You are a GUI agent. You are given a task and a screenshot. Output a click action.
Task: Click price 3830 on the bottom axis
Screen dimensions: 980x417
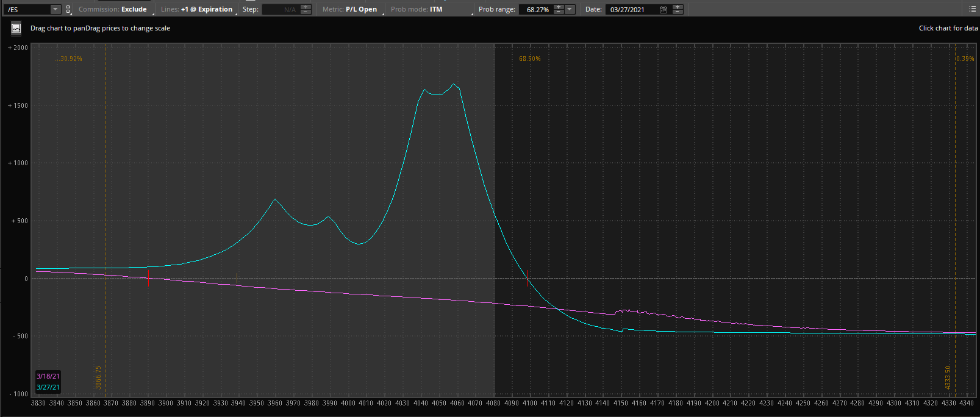coord(38,403)
